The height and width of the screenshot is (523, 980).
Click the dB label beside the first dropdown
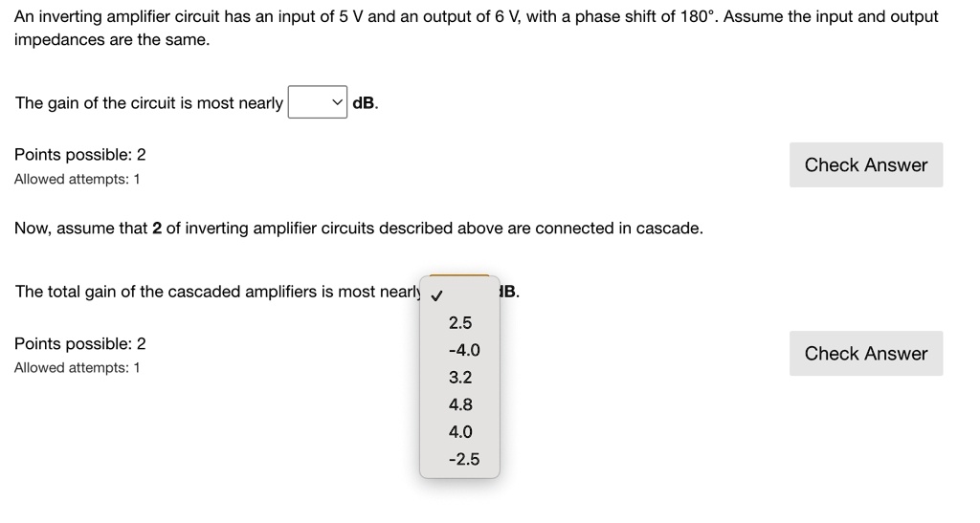tap(366, 103)
